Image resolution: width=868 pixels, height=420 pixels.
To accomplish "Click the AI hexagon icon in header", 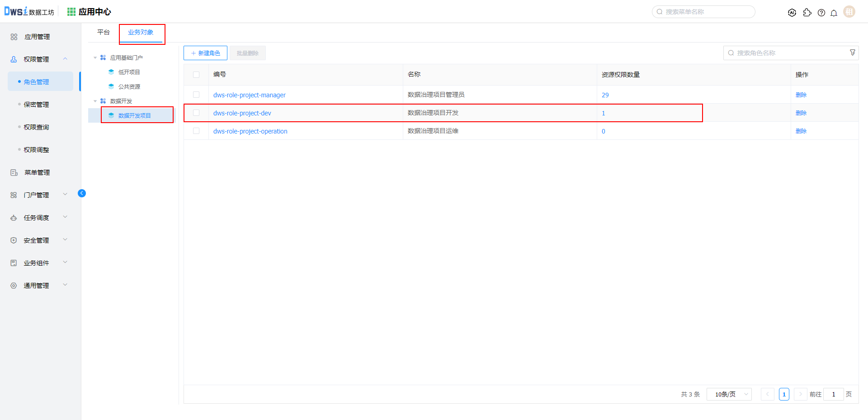I will (792, 13).
